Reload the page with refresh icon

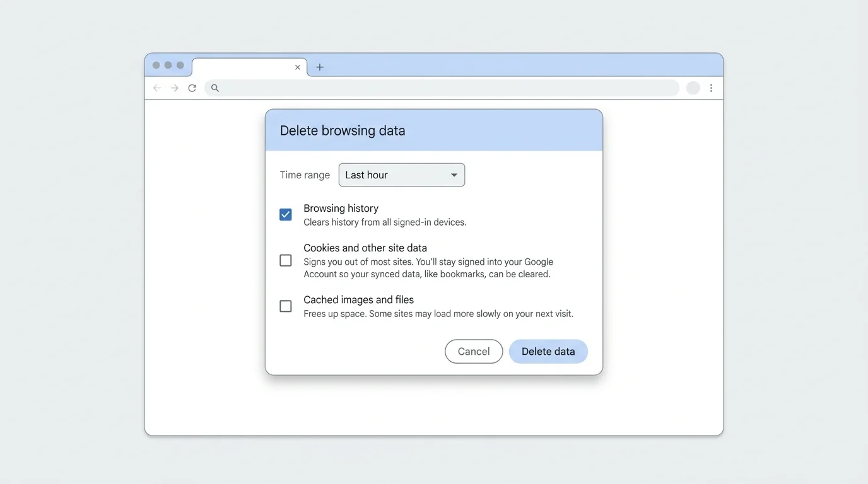[x=192, y=88]
